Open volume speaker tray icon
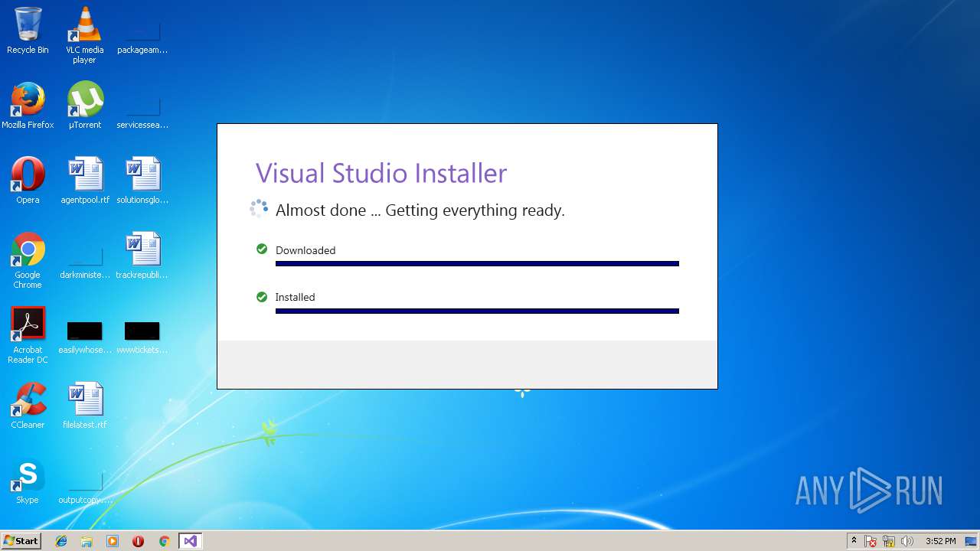980x551 pixels. [x=907, y=541]
